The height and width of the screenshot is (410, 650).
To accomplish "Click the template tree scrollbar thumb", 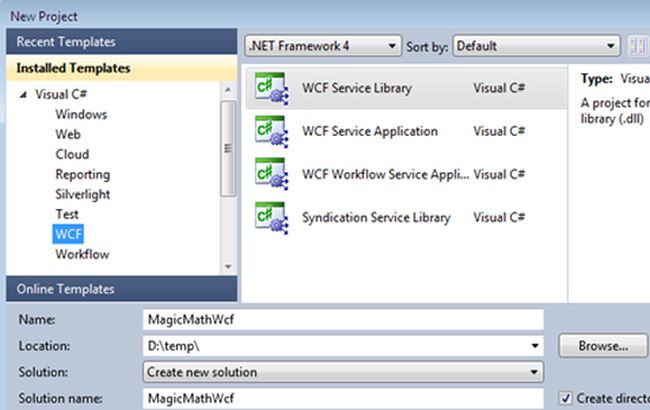I will 228,148.
